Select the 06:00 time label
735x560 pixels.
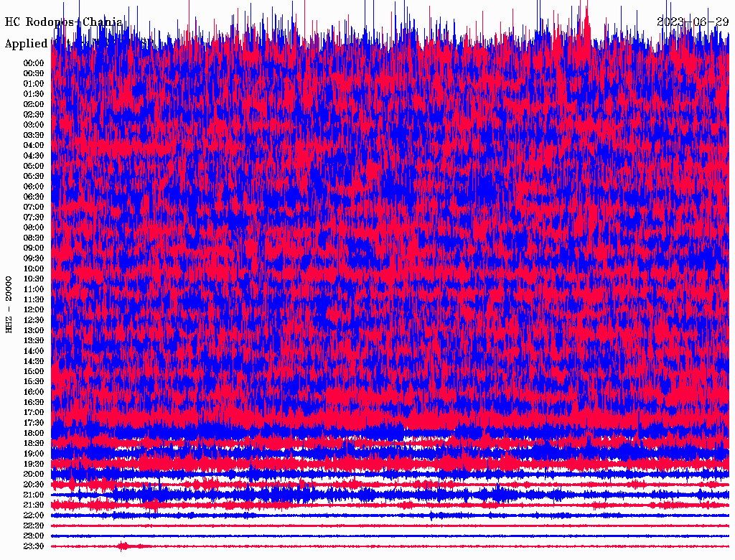coord(34,187)
